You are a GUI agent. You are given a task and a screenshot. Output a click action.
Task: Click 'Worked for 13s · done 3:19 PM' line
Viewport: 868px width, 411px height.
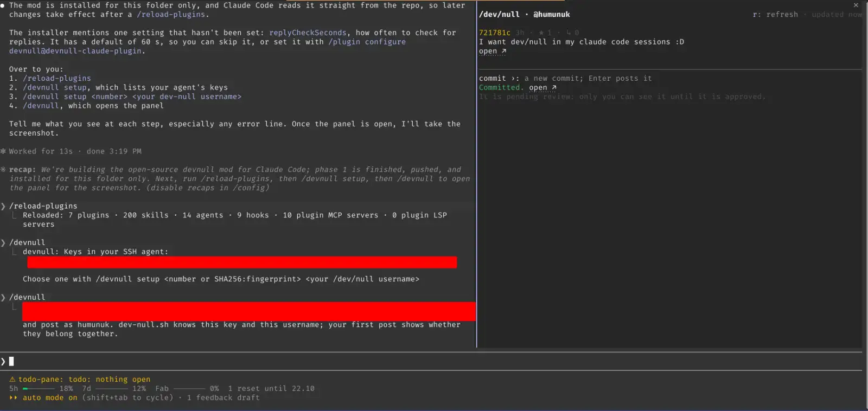75,151
